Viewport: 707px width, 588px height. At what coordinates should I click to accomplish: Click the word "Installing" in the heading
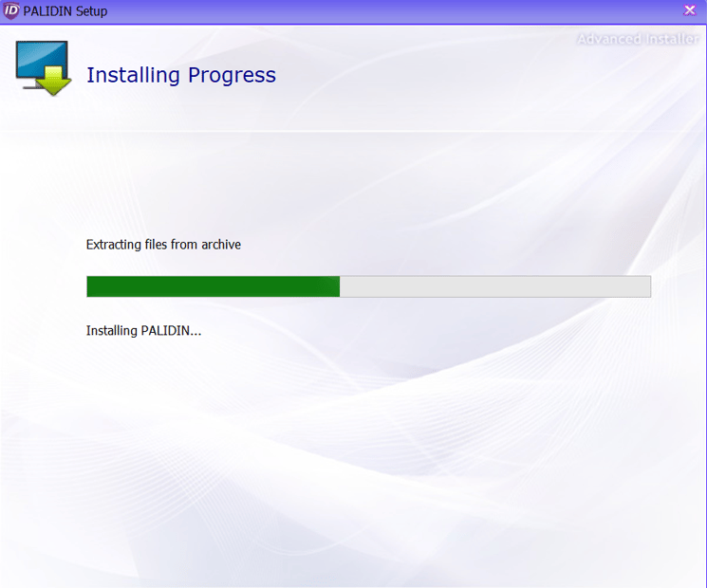click(128, 75)
